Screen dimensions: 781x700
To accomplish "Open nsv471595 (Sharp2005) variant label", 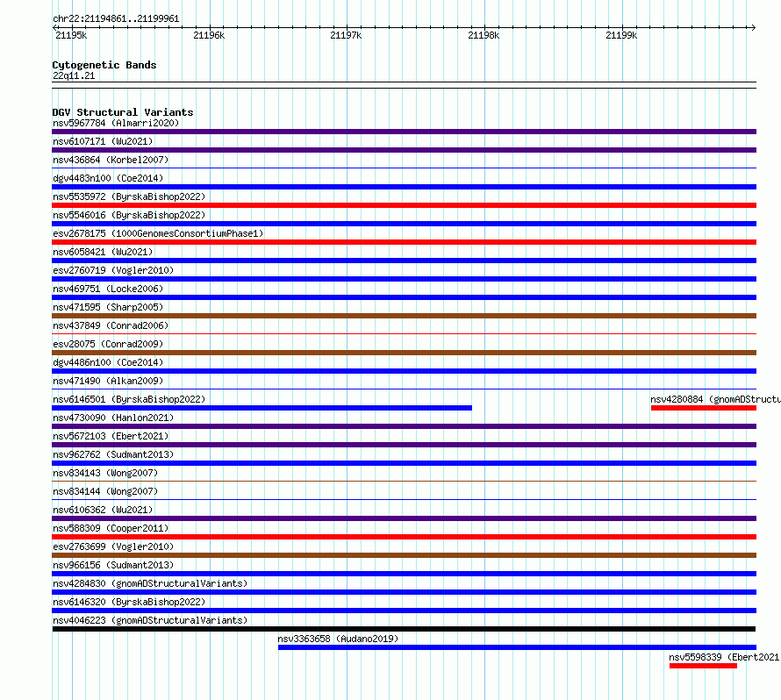I will click(108, 307).
